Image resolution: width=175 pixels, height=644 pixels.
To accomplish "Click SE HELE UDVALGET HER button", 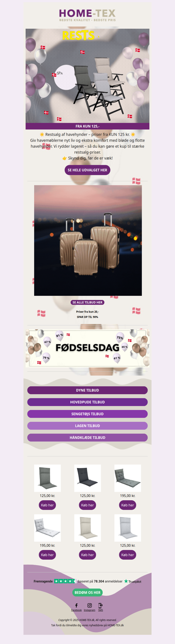I will (x=87, y=170).
